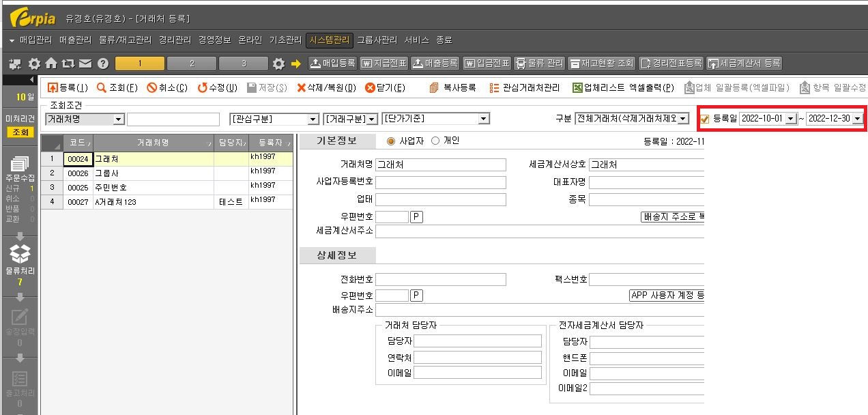Switch to workspace tab 2
Screen dimensions: 868x415
pyautogui.click(x=192, y=63)
